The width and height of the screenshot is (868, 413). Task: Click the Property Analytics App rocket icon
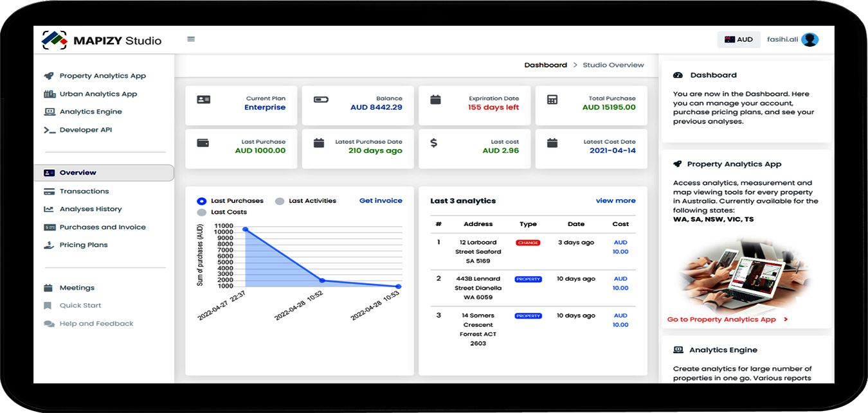(x=49, y=76)
